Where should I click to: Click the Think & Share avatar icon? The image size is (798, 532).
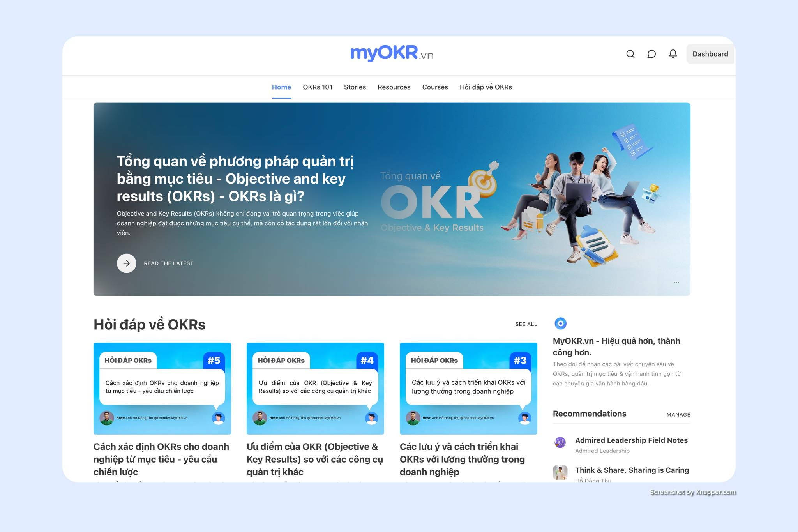pos(560,472)
